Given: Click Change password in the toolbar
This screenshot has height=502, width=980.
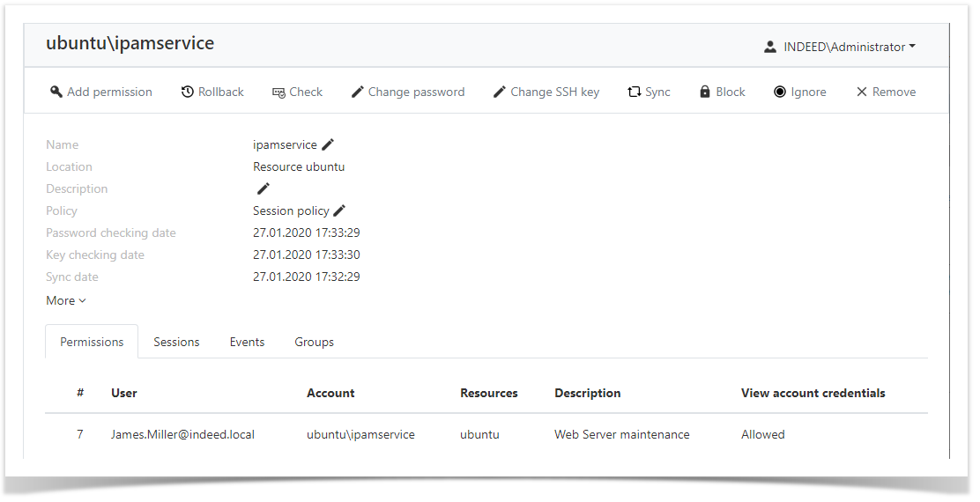Looking at the screenshot, I should (x=408, y=92).
